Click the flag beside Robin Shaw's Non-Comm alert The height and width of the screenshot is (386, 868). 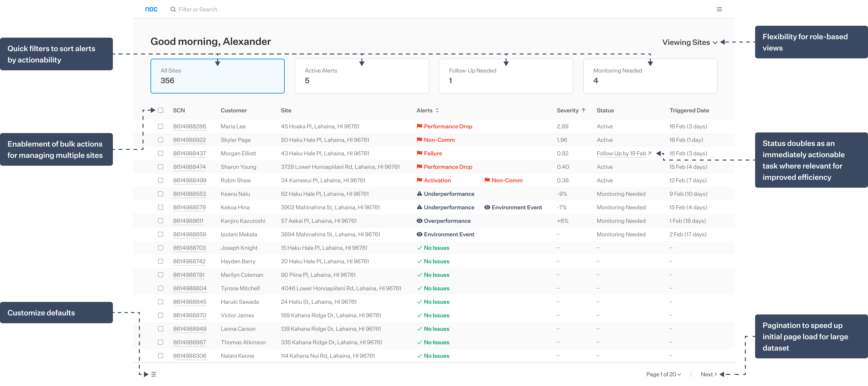(x=487, y=180)
